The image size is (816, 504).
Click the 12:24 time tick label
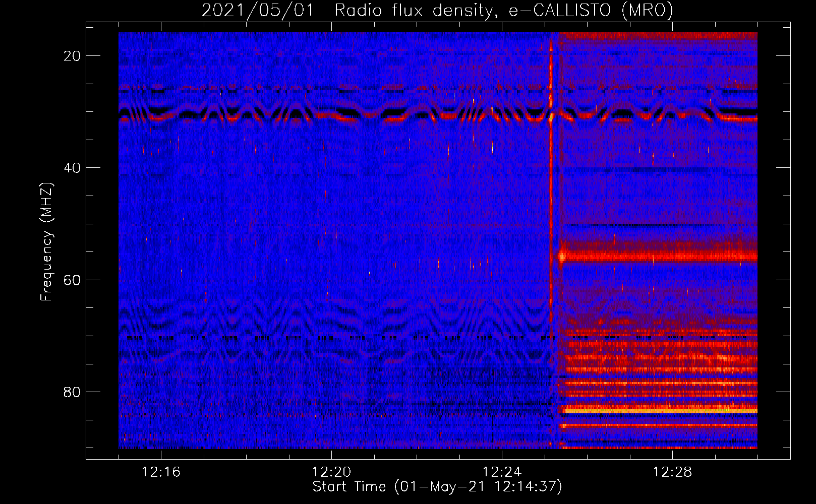(x=502, y=472)
